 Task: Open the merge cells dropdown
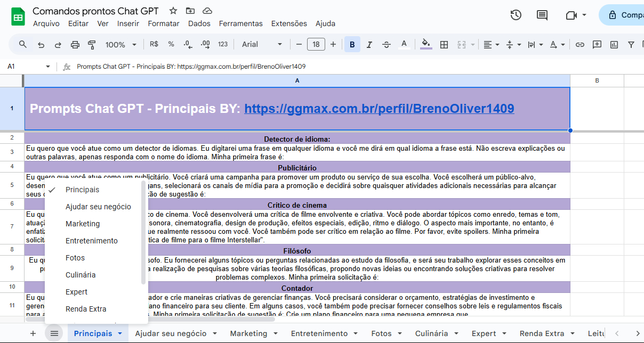(x=473, y=45)
